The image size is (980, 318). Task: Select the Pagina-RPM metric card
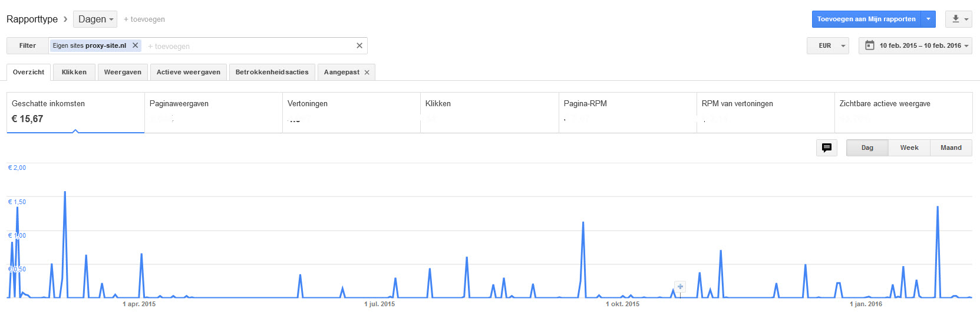coord(628,112)
